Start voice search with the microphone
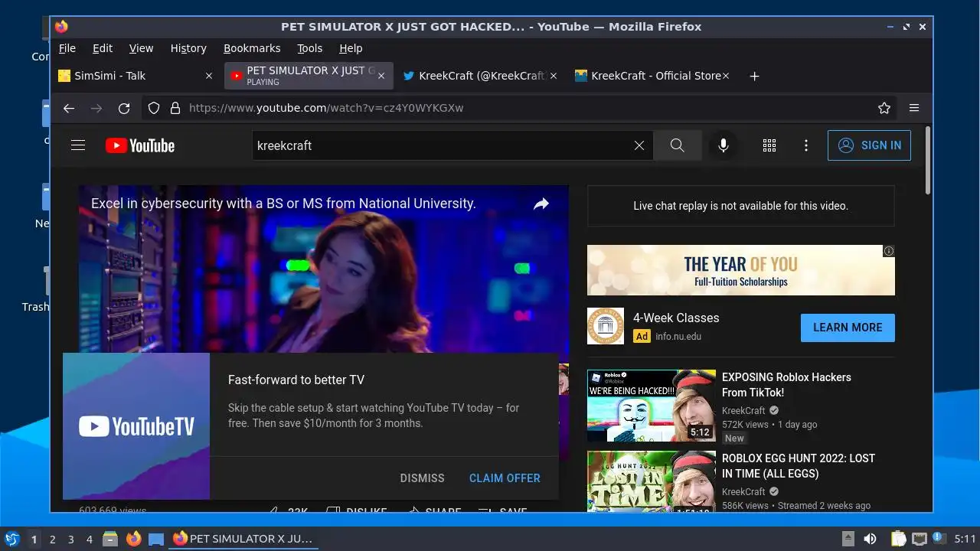The width and height of the screenshot is (980, 551). (x=724, y=145)
